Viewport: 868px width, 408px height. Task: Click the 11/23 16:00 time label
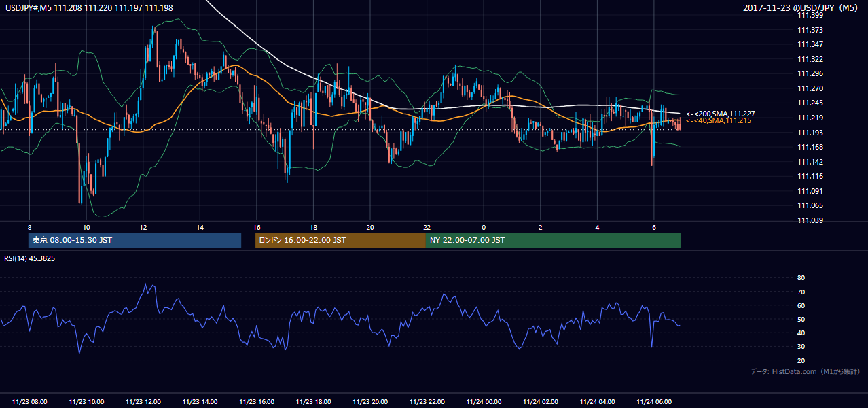257,402
